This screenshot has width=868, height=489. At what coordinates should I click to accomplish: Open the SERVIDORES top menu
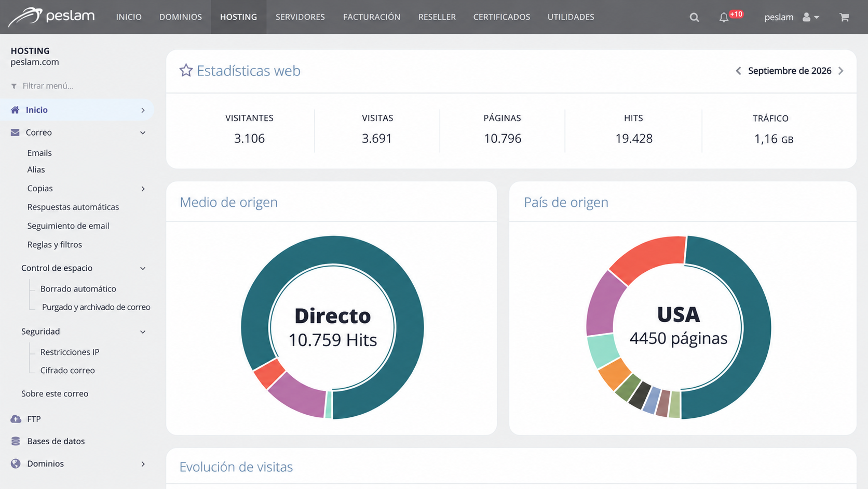click(300, 17)
